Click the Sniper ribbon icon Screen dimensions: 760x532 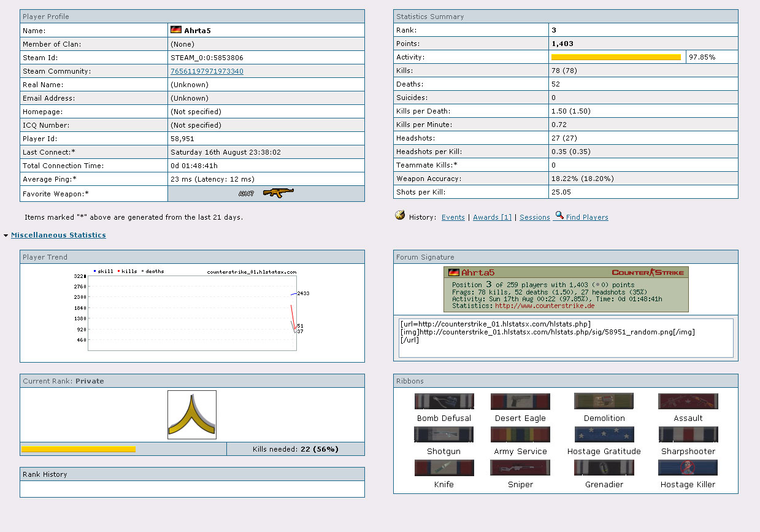point(520,468)
